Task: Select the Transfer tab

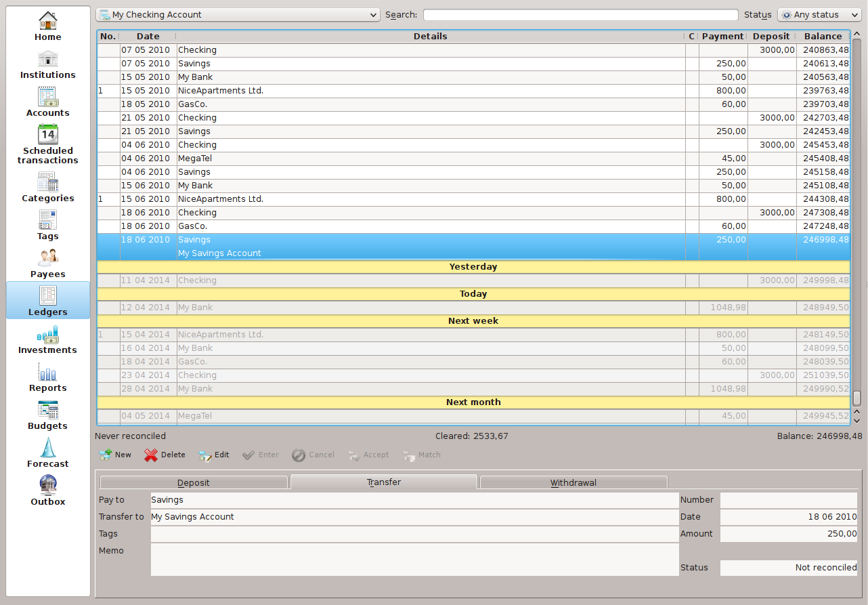Action: point(384,482)
